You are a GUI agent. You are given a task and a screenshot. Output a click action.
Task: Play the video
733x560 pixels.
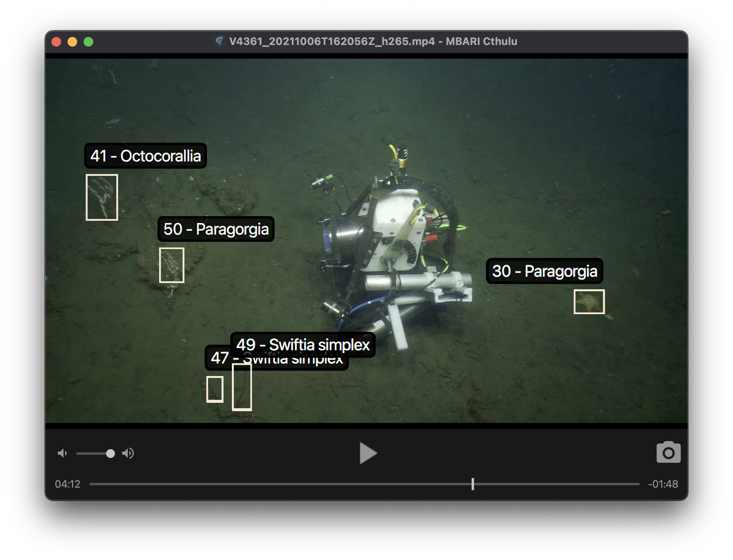point(368,453)
